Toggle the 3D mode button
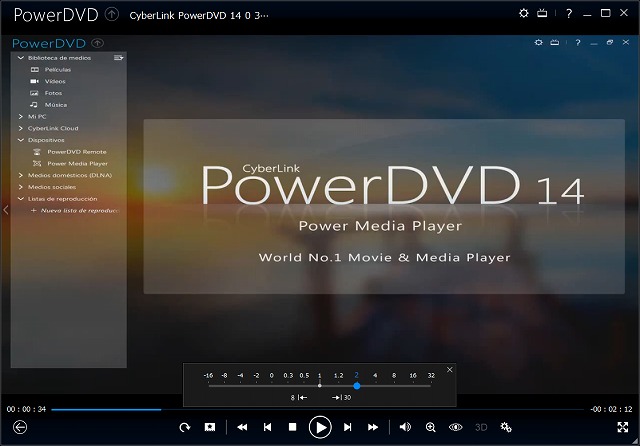The image size is (640, 446). [x=481, y=427]
